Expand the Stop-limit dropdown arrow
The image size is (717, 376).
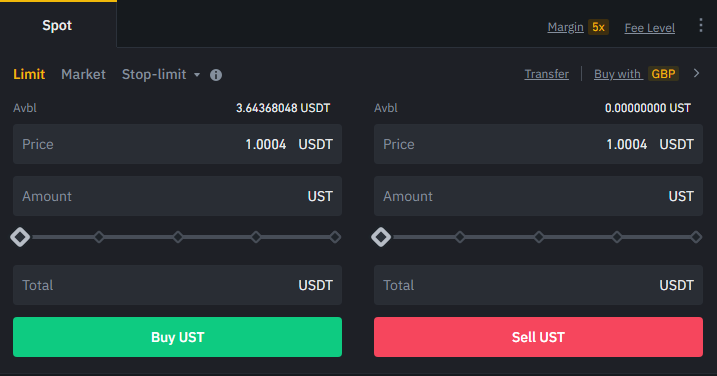point(197,75)
